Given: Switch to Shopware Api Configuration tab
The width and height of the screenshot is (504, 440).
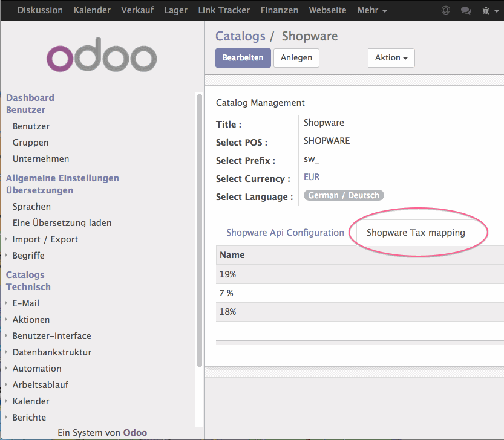Looking at the screenshot, I should [285, 233].
